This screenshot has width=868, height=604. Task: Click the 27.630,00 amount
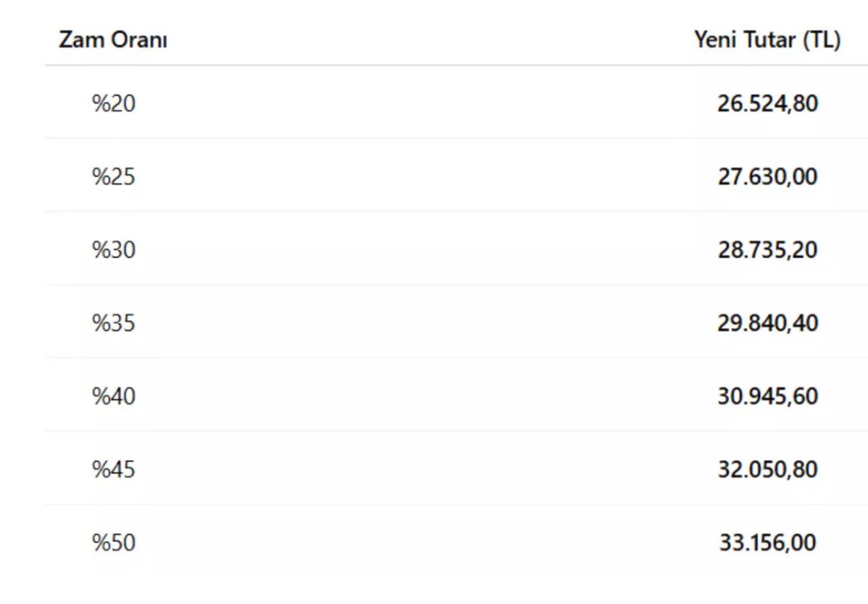[x=767, y=176]
